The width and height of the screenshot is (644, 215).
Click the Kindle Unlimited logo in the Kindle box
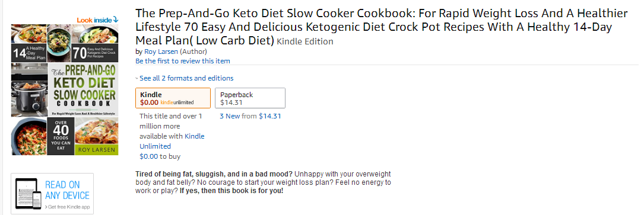[x=177, y=102]
